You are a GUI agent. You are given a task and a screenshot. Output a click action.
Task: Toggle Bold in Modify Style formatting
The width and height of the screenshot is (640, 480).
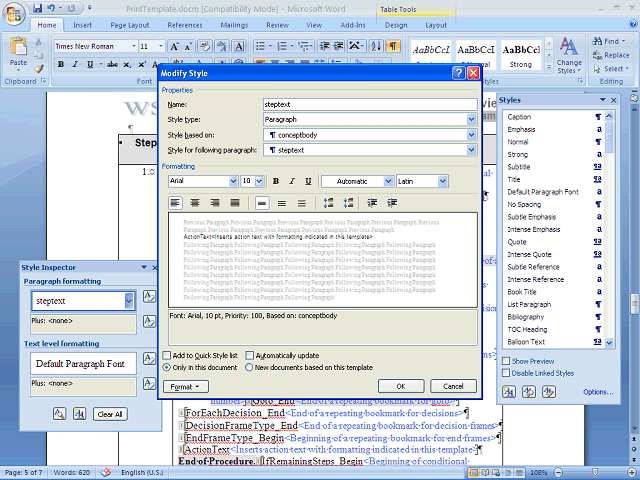(x=276, y=181)
